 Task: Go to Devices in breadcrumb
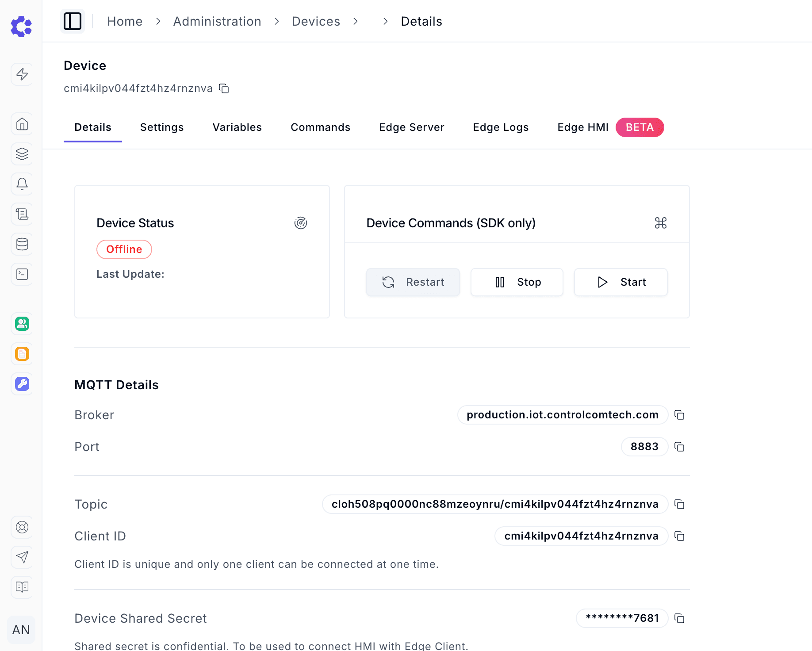(316, 21)
